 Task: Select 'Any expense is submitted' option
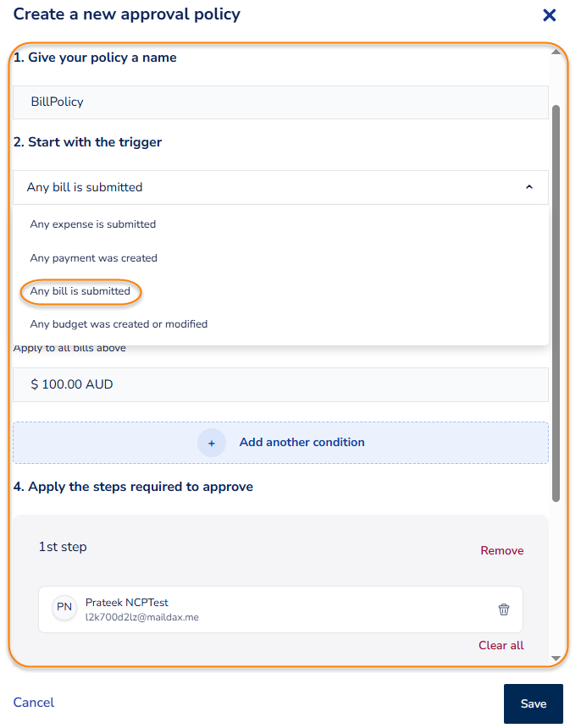click(x=93, y=224)
